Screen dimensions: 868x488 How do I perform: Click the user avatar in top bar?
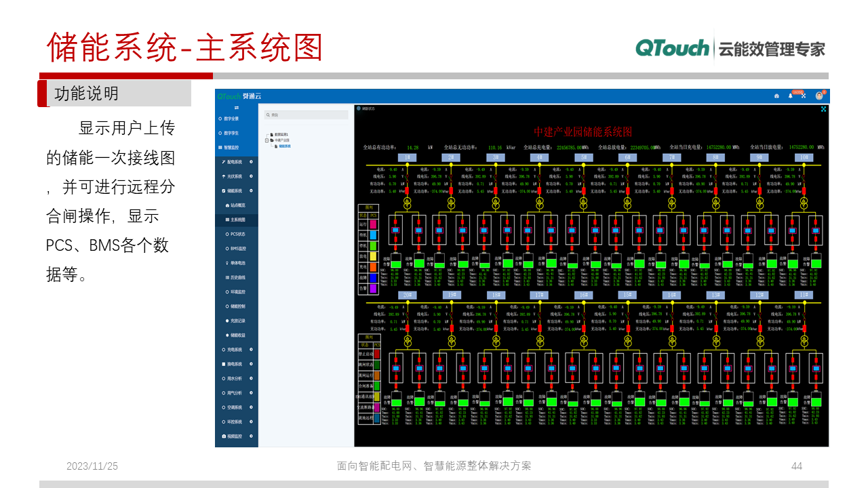point(818,96)
